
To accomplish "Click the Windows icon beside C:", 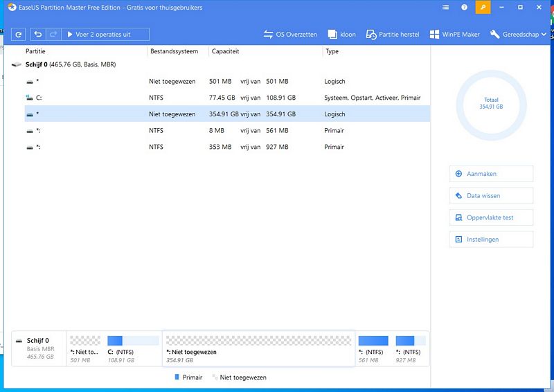I will click(x=29, y=98).
